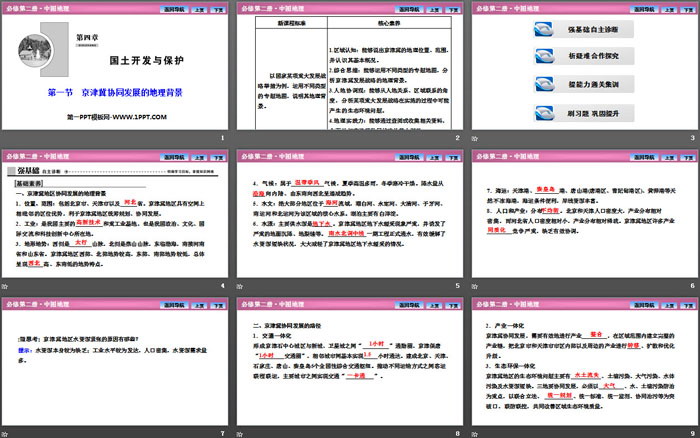Click 返回导航 on slide 7
700x438 pixels.
pyautogui.click(x=174, y=305)
